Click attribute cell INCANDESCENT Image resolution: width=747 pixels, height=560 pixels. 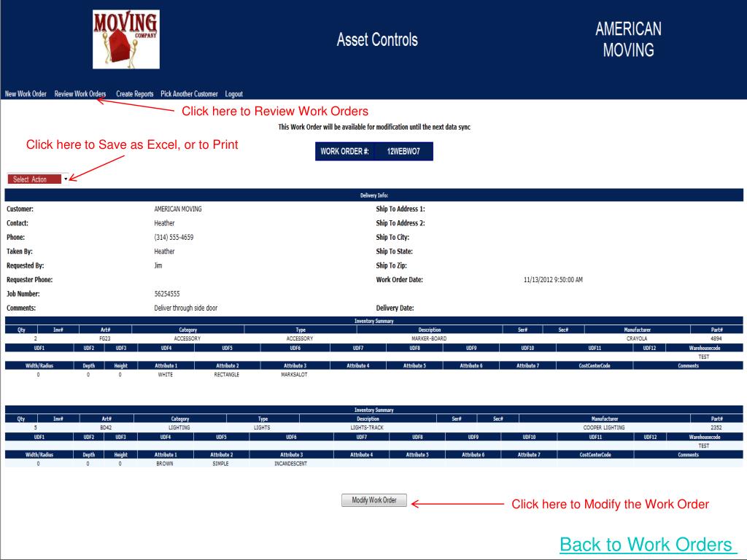(x=290, y=463)
